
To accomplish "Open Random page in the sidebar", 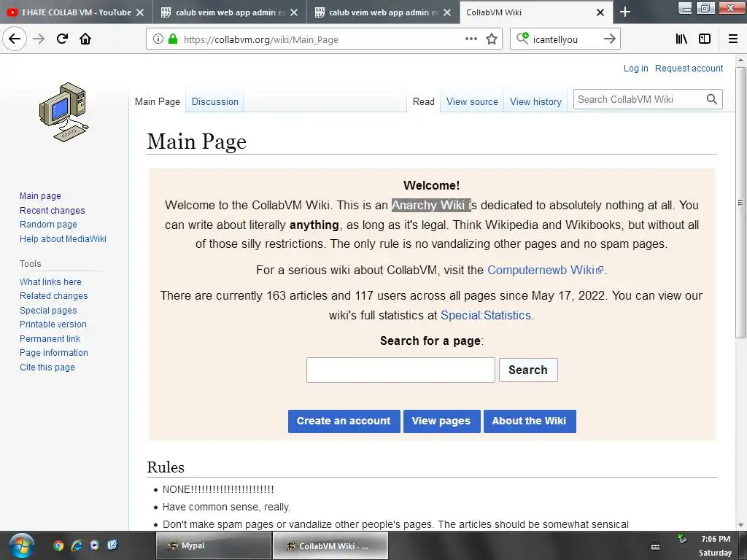I will click(48, 225).
